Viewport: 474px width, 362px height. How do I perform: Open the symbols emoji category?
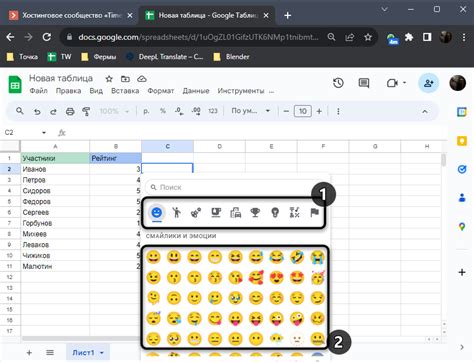click(295, 212)
